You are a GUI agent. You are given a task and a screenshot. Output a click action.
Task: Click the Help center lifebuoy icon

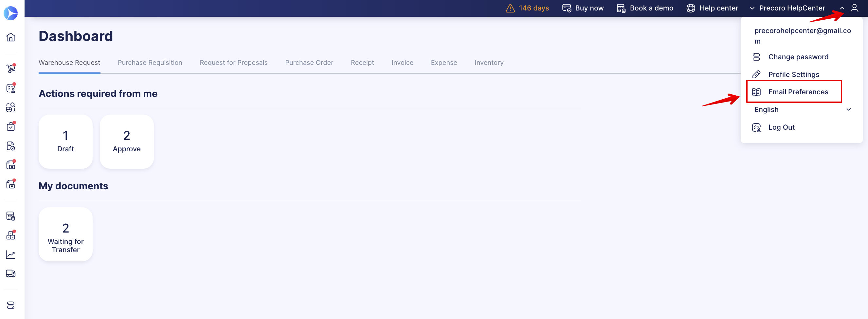[x=691, y=8]
